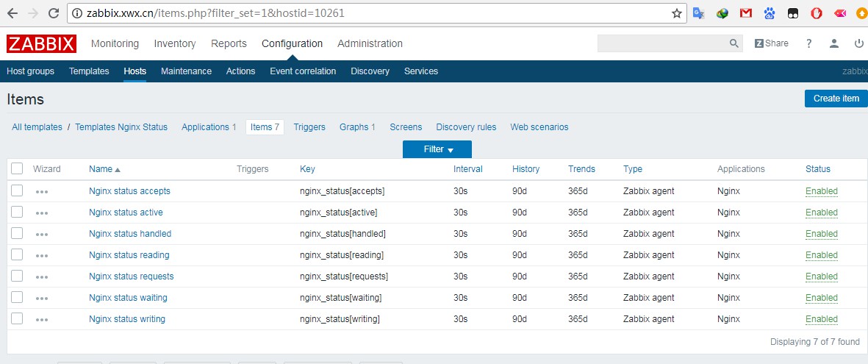Click the Create item button

tap(836, 99)
